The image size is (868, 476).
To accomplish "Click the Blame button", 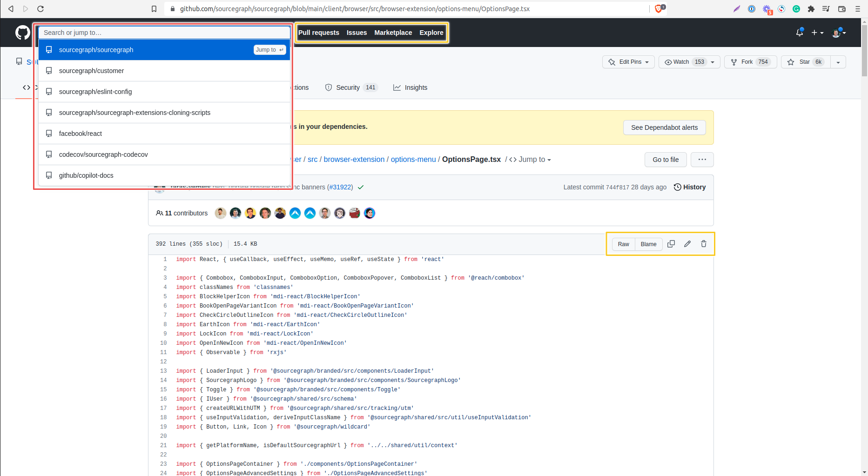I will coord(648,244).
